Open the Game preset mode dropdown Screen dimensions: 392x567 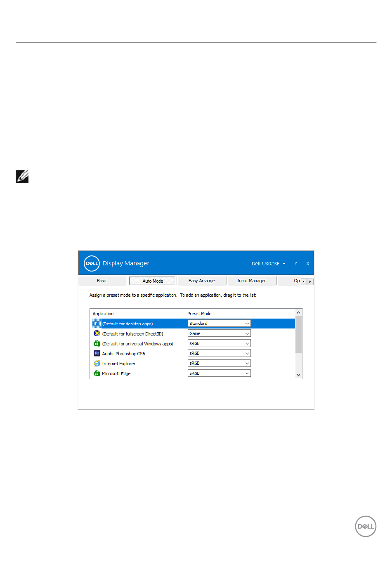coord(219,333)
